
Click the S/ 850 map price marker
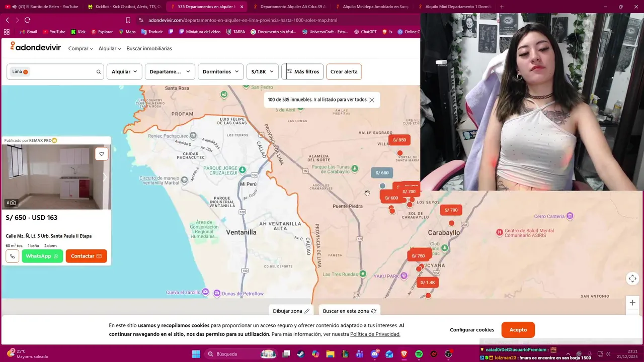click(x=399, y=140)
